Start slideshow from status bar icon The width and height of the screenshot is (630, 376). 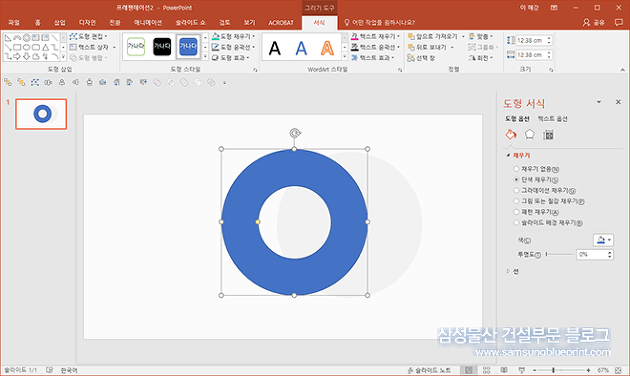point(522,370)
